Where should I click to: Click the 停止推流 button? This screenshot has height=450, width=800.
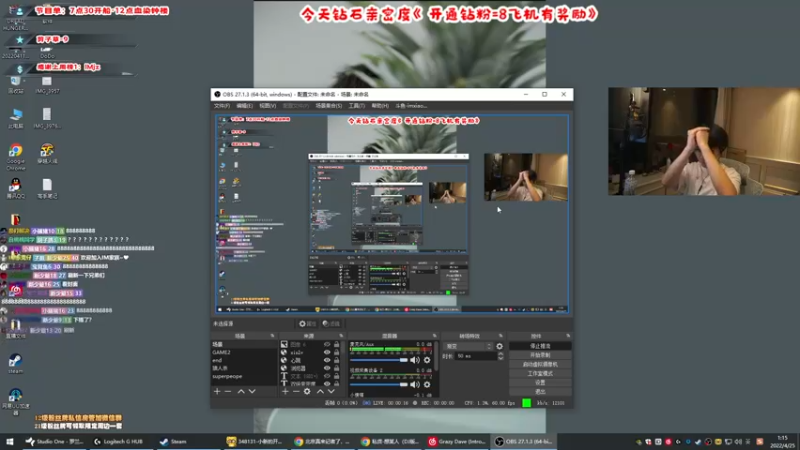coord(540,346)
